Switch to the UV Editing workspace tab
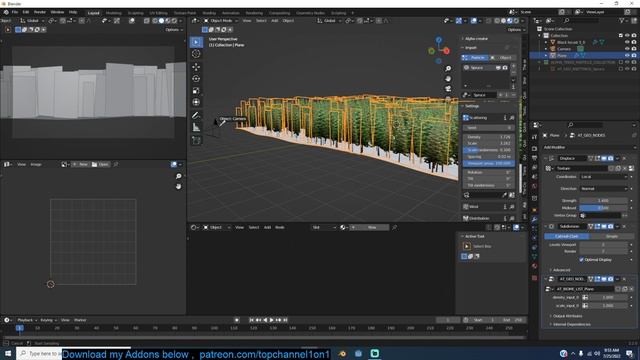The image size is (640, 360). (158, 13)
